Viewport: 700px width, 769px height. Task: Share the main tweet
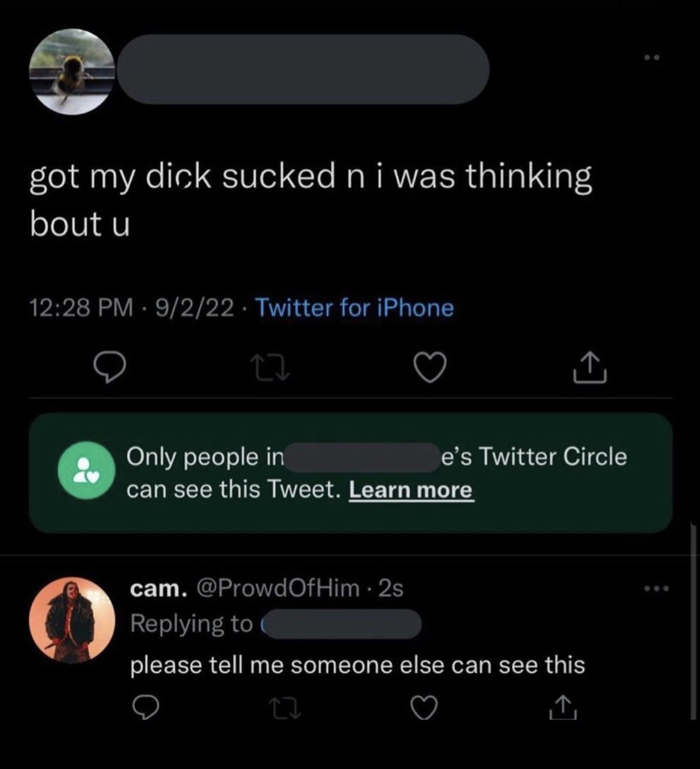click(x=590, y=367)
